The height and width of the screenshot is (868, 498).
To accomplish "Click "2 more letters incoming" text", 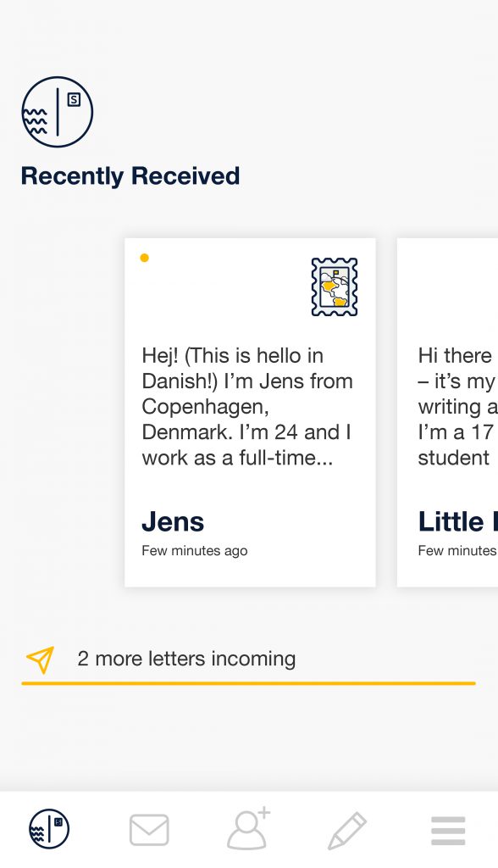I will [x=186, y=659].
